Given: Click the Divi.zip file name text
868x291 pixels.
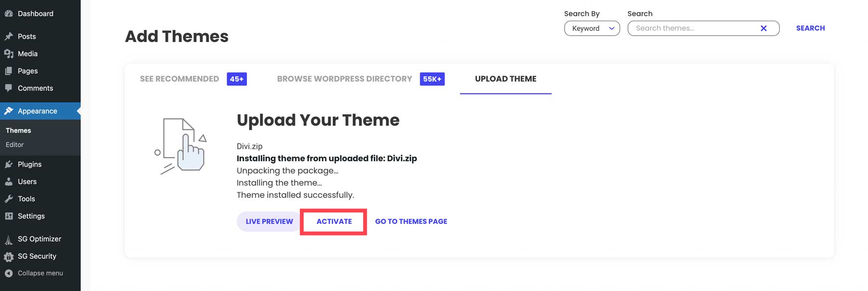Looking at the screenshot, I should [x=249, y=146].
